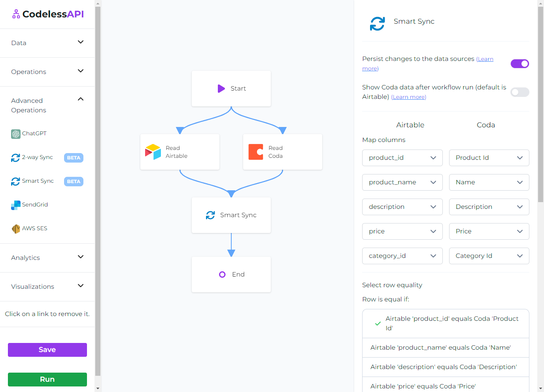The image size is (544, 392).
Task: Click the CodelessAPI logo
Action: pyautogui.click(x=48, y=14)
